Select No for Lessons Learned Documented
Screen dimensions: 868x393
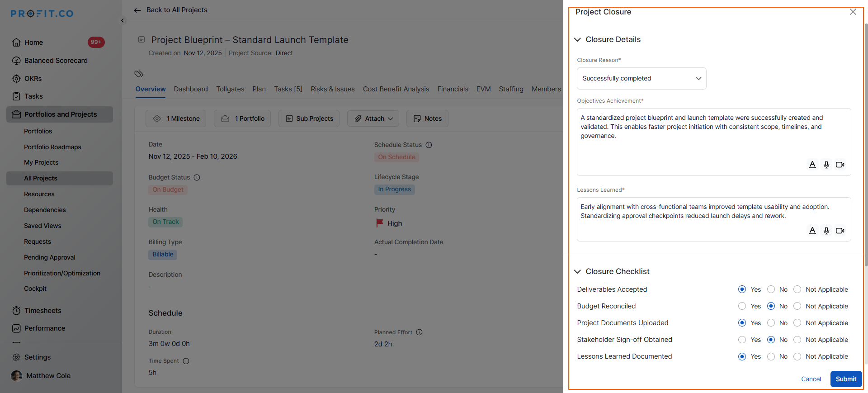coord(771,356)
